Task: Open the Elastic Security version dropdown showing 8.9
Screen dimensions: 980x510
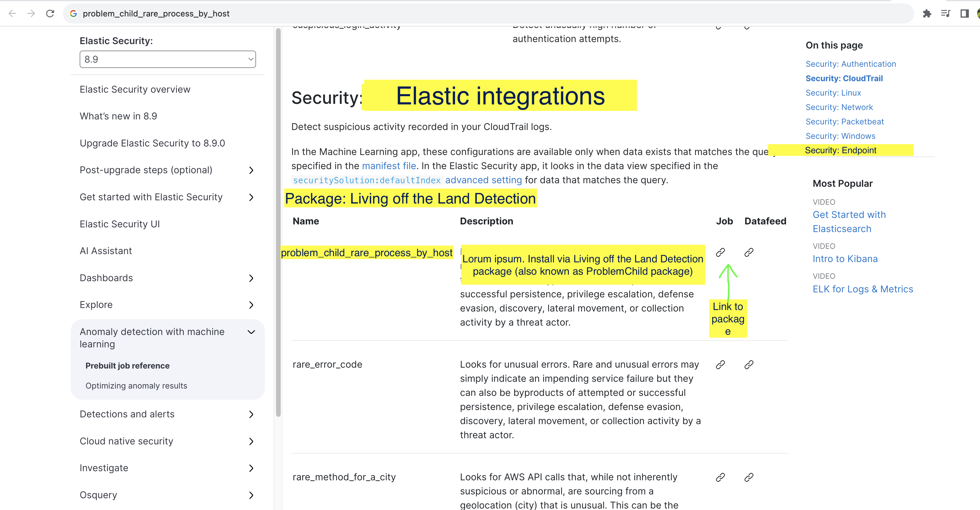Action: click(x=167, y=59)
